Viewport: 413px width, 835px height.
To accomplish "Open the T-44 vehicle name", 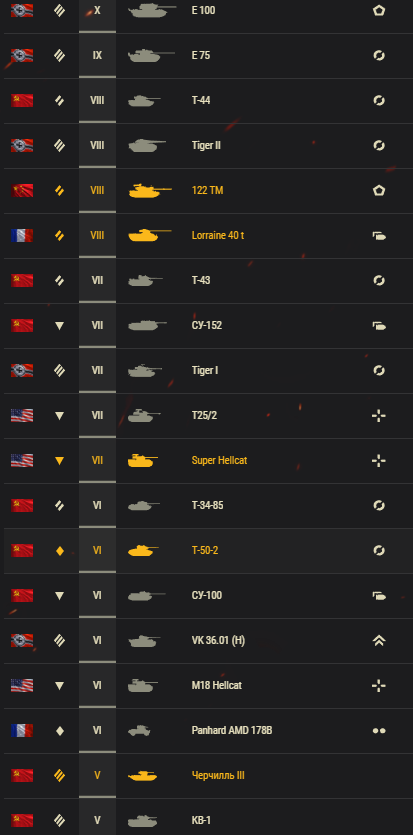I will (x=201, y=100).
